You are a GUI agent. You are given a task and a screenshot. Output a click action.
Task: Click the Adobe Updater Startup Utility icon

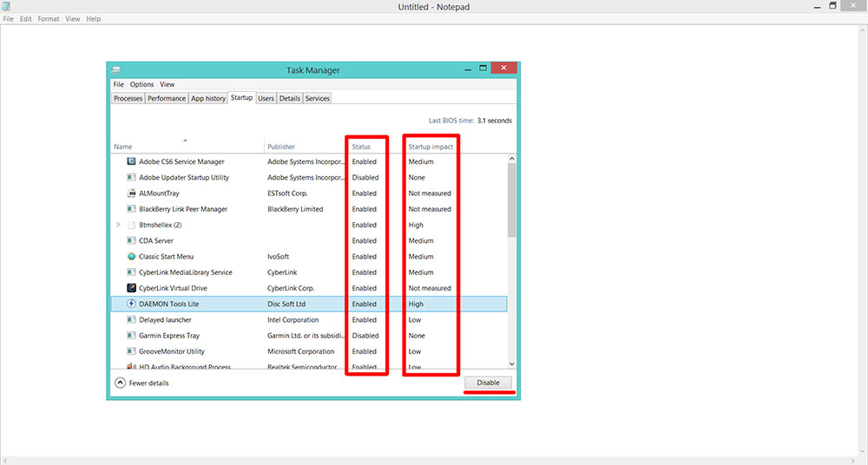tap(131, 177)
